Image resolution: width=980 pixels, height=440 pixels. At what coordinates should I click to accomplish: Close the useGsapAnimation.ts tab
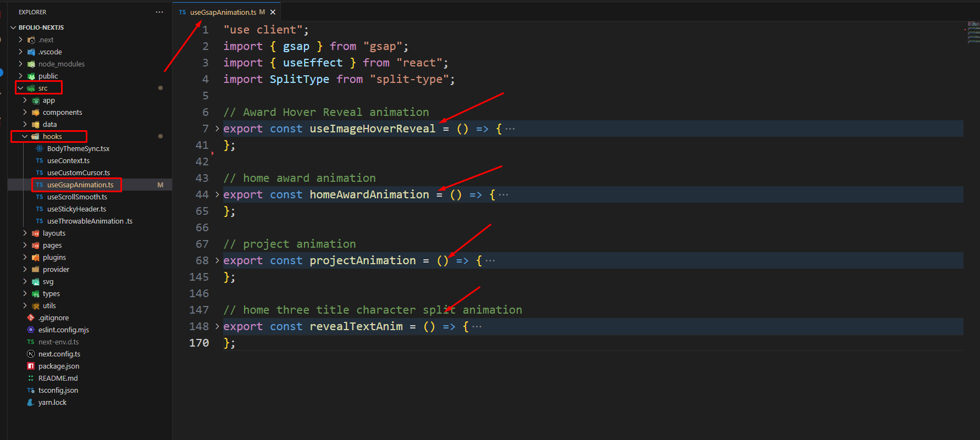pos(273,12)
